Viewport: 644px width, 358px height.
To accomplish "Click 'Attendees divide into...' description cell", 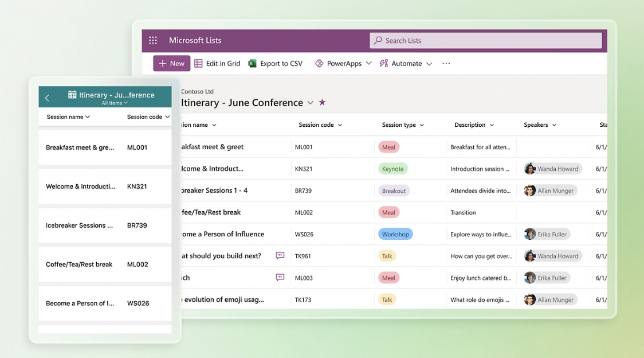I will point(481,190).
